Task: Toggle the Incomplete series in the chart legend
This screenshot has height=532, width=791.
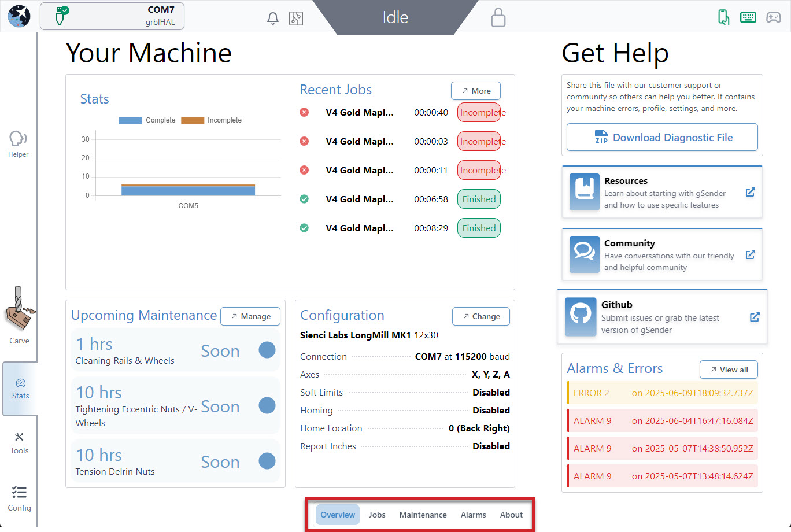Action: [x=211, y=120]
